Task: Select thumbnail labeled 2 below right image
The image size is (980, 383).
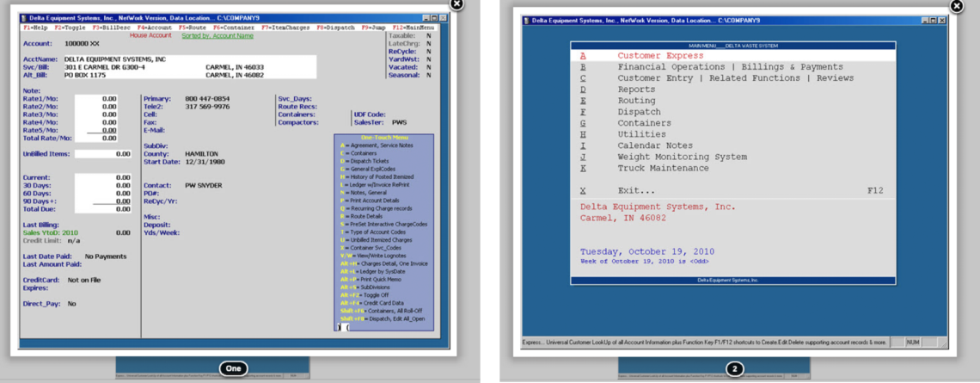Action: coord(733,368)
